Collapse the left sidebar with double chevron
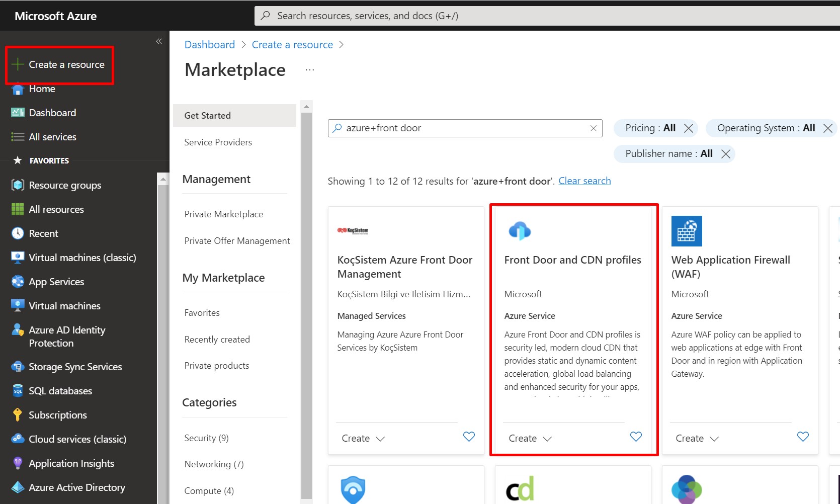The image size is (840, 504). click(159, 41)
